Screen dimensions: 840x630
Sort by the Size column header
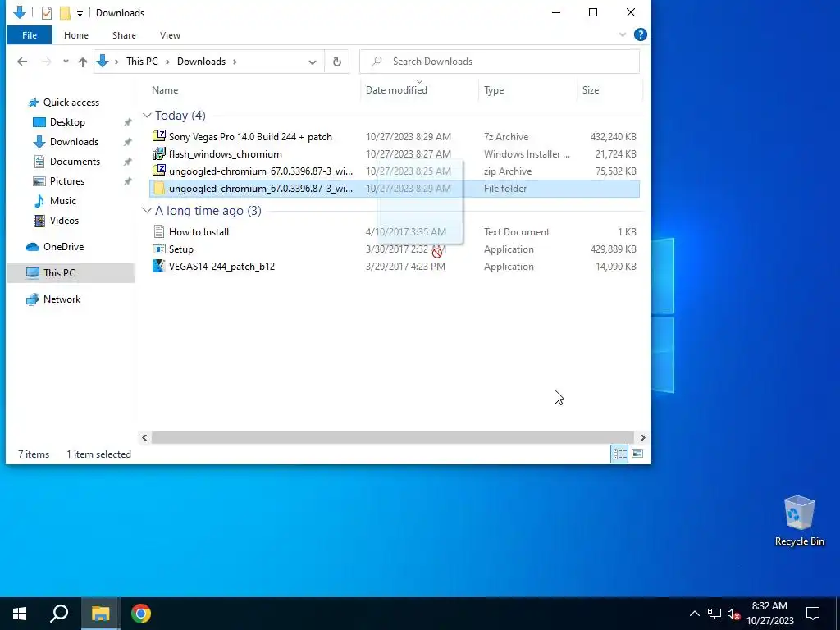[591, 90]
